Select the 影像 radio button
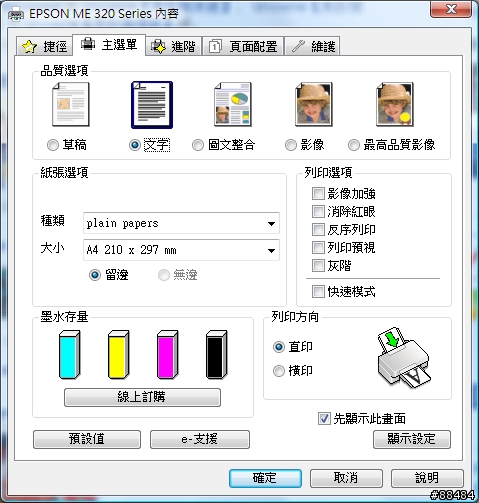This screenshot has width=479, height=503. [x=291, y=145]
